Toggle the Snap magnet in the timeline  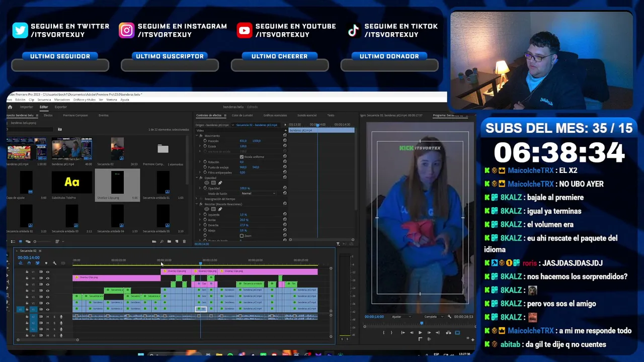pyautogui.click(x=29, y=263)
